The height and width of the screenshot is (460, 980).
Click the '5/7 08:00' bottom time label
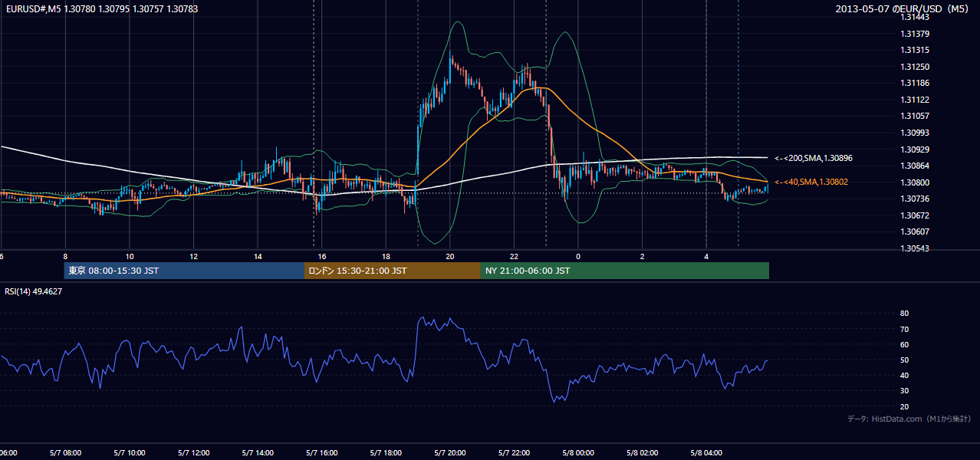65,453
